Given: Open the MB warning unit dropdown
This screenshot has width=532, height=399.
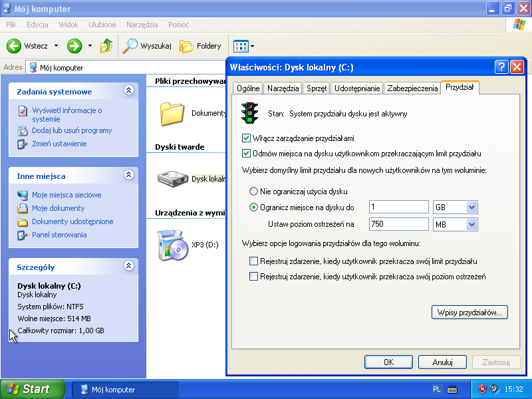Looking at the screenshot, I should coord(471,224).
